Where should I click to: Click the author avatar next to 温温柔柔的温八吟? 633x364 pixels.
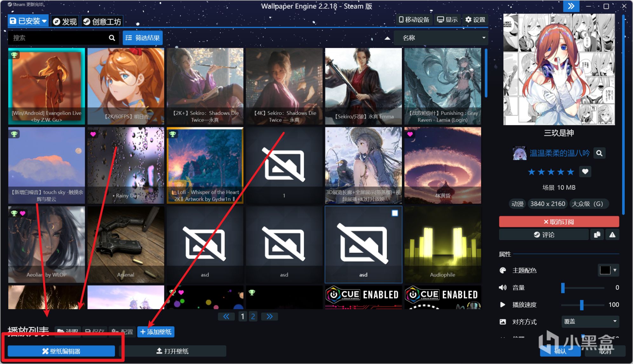click(519, 153)
